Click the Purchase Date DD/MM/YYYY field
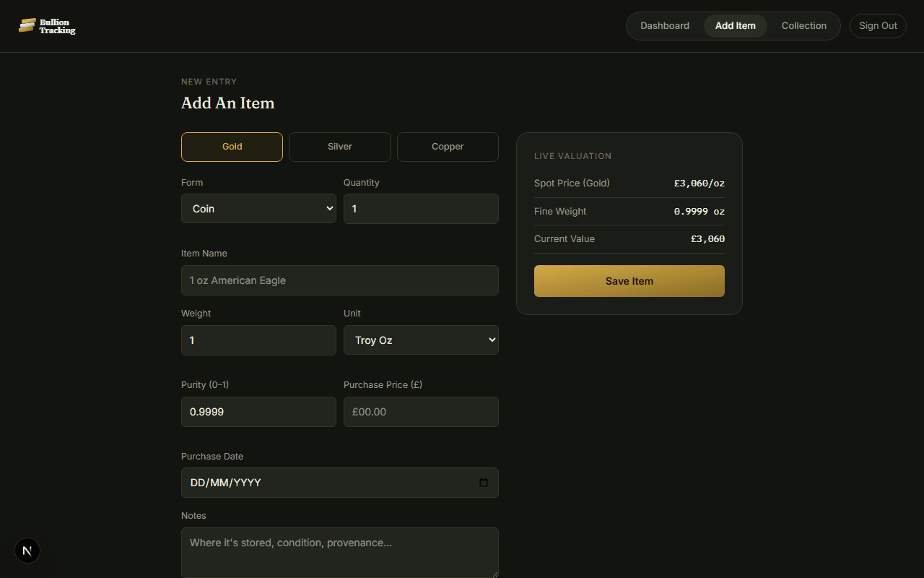 (340, 483)
